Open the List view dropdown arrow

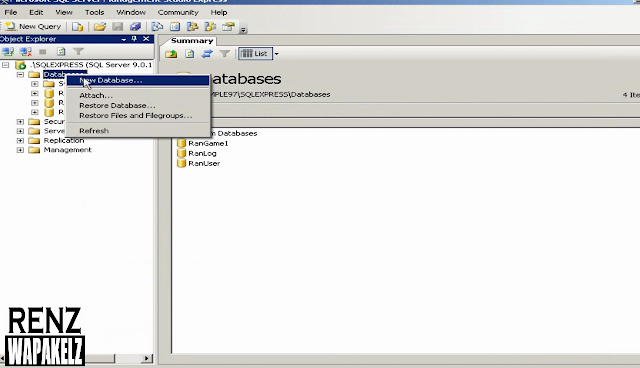[x=276, y=54]
